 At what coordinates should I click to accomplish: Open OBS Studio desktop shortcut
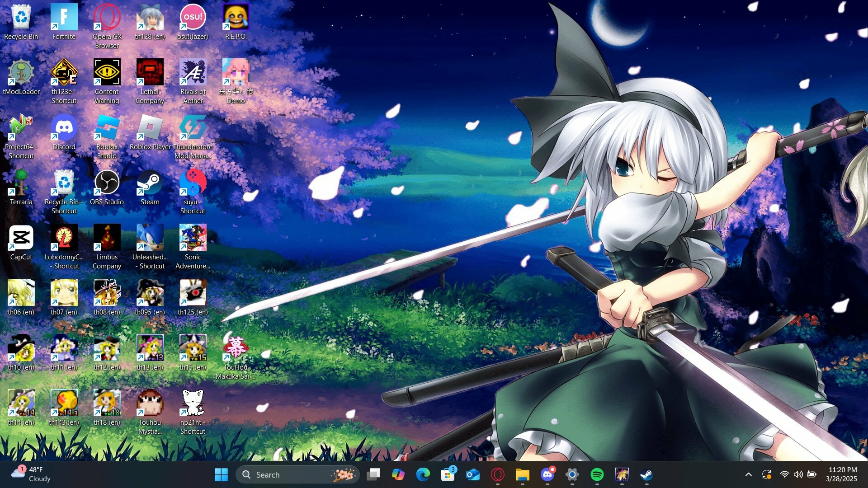(107, 187)
